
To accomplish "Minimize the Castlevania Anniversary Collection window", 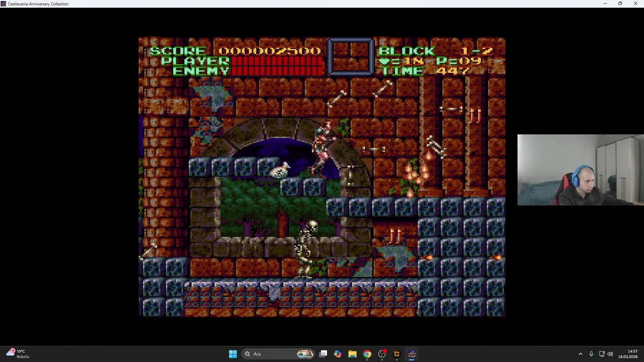I will (605, 4).
